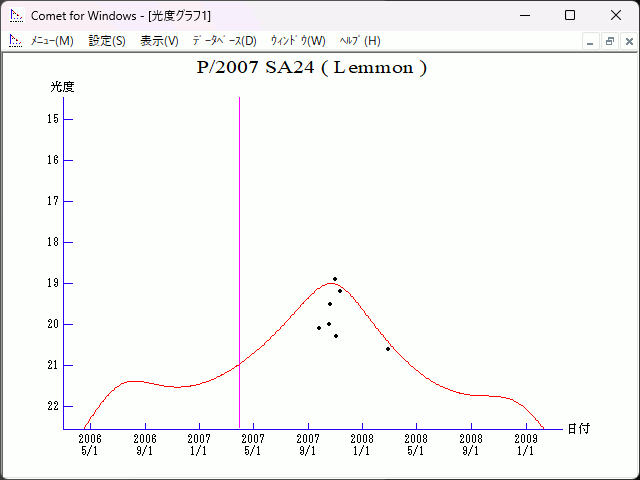640x480 pixels.
Task: Minimize the inner 光度グラフ1 graph window
Action: tap(591, 41)
